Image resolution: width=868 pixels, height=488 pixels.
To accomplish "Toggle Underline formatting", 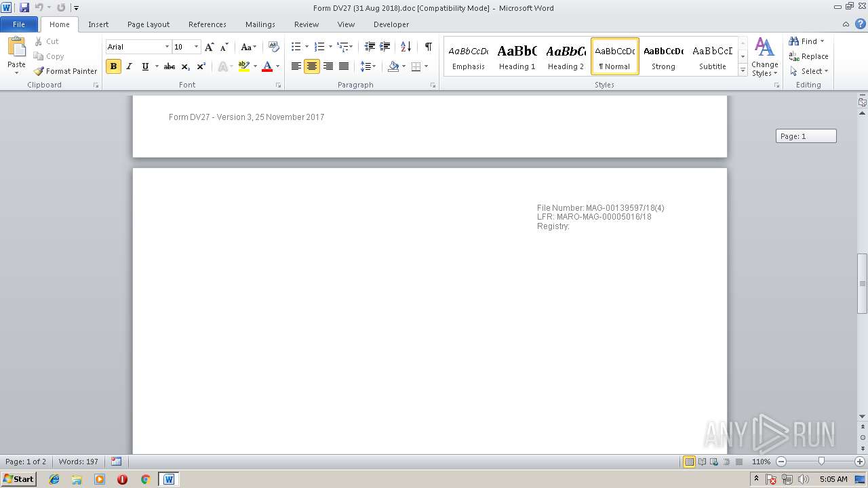I will pyautogui.click(x=145, y=66).
